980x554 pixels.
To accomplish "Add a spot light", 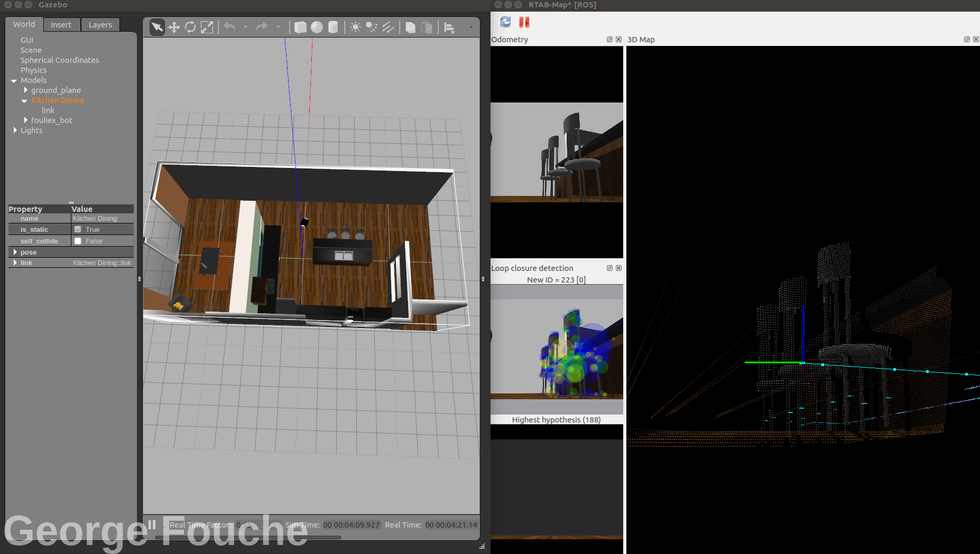I will click(372, 27).
